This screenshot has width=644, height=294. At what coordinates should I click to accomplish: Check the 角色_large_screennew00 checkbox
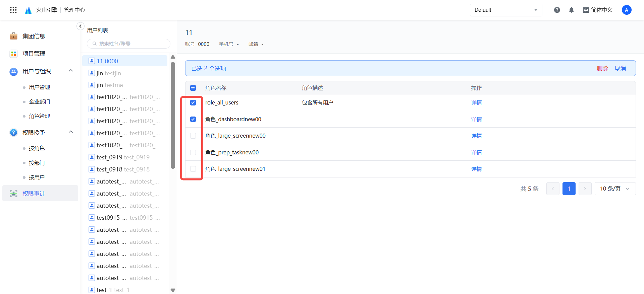point(193,136)
